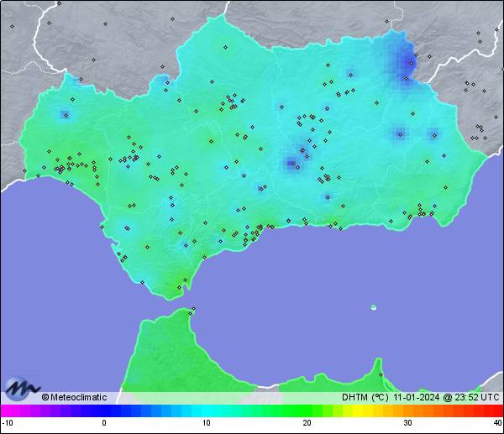Select the DHTM (ºC) label
The width and height of the screenshot is (504, 434).
coord(365,397)
